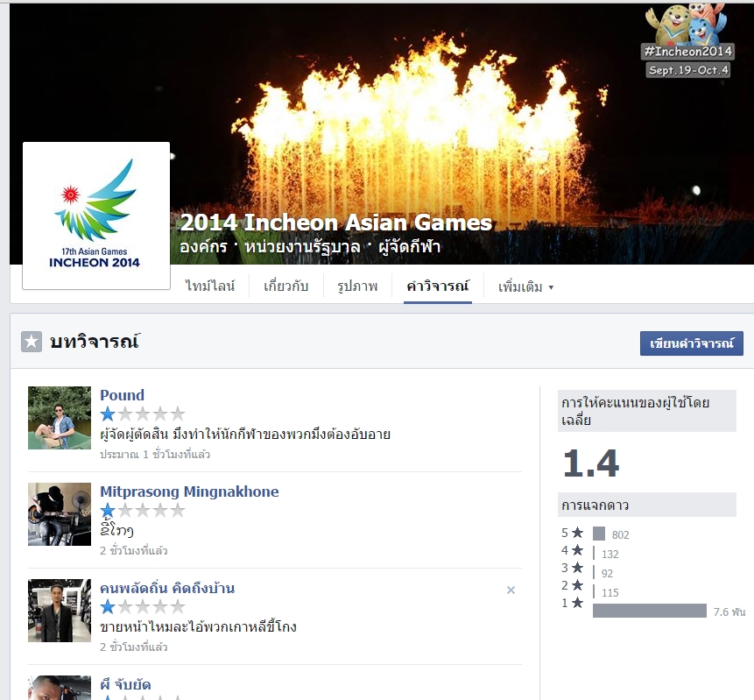
Task: Click the หน่วยงานรัฐบาล category text
Action: coord(302,247)
